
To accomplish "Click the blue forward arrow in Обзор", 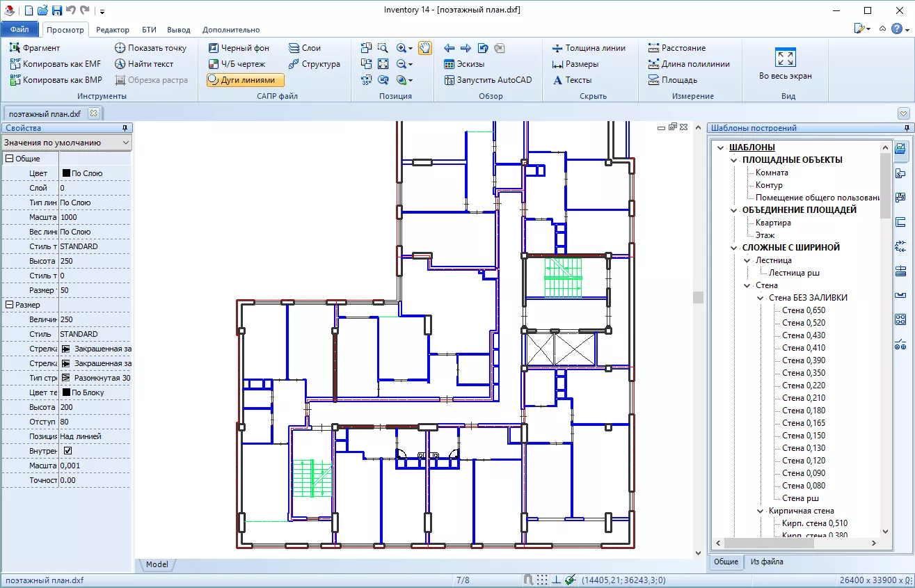I will pyautogui.click(x=466, y=48).
